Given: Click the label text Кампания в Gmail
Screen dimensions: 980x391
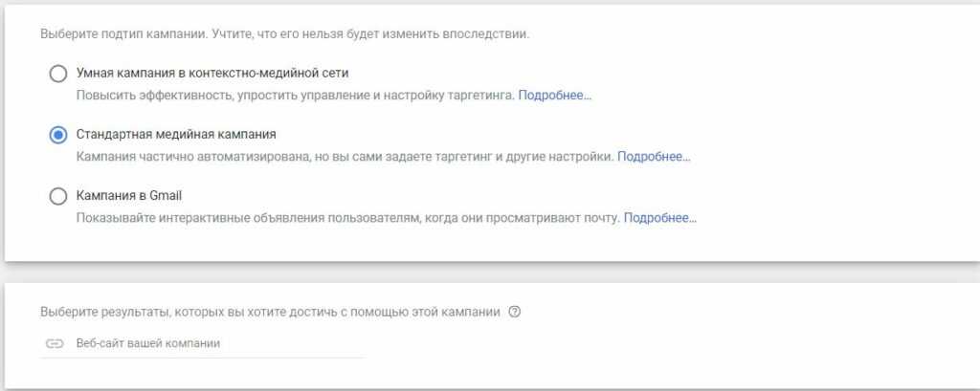Looking at the screenshot, I should 129,196.
